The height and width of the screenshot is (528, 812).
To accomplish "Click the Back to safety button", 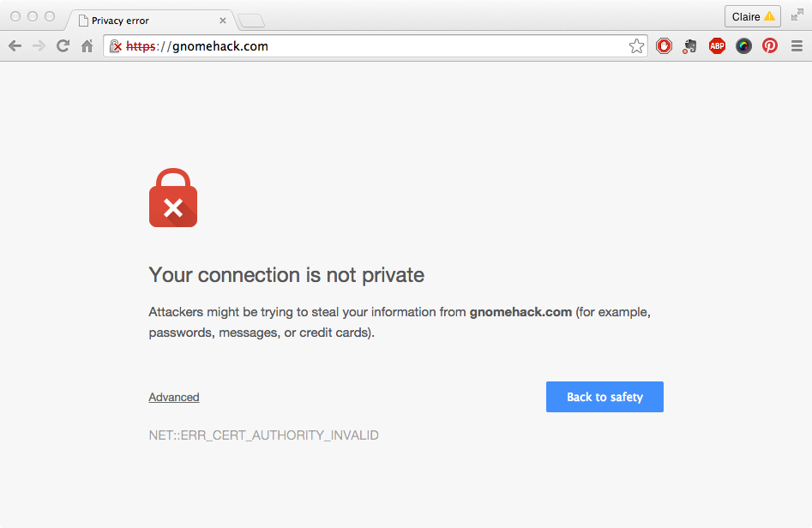I will [x=604, y=397].
